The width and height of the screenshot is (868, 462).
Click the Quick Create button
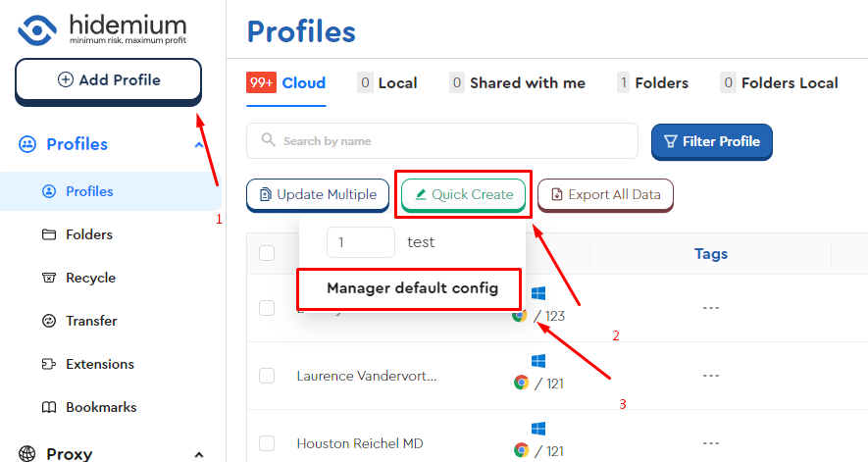tap(463, 195)
